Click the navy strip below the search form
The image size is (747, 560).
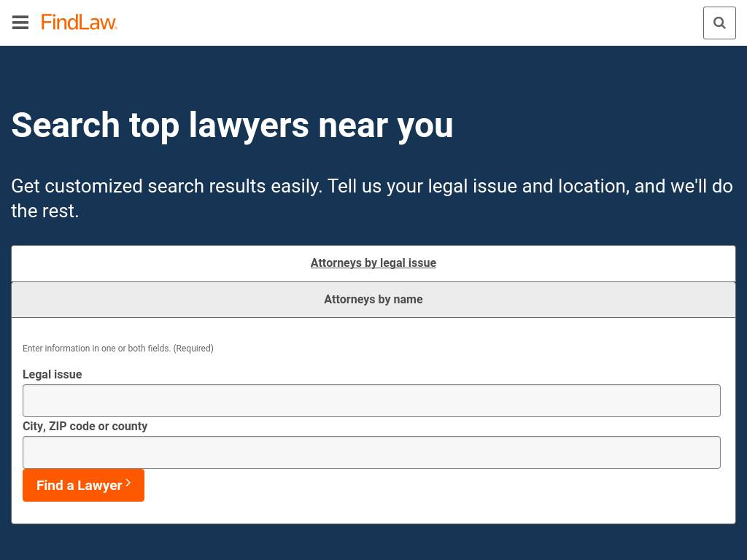(373, 542)
